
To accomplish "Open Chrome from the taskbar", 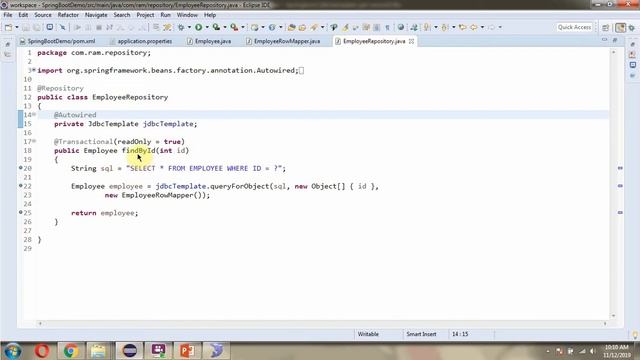I will (x=70, y=351).
